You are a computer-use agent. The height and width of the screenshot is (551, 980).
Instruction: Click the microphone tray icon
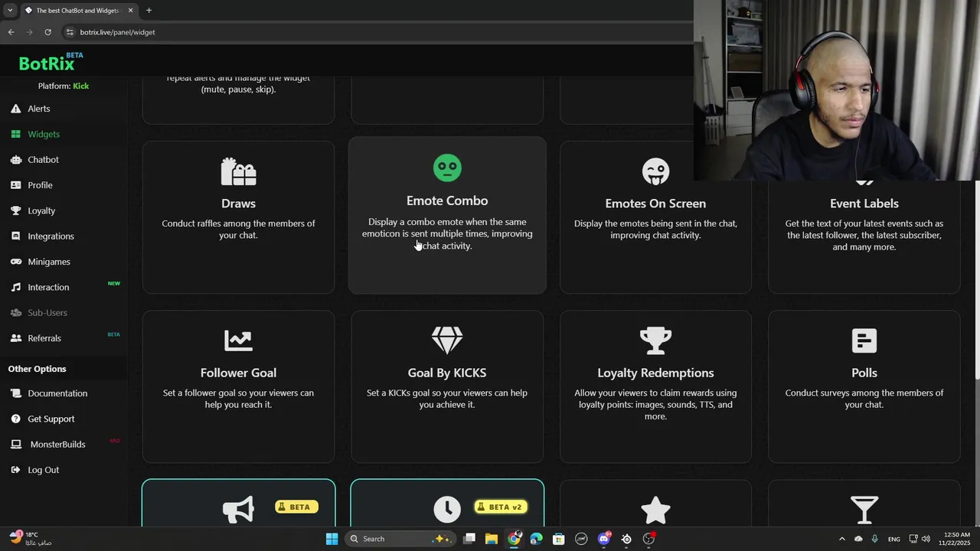[874, 539]
